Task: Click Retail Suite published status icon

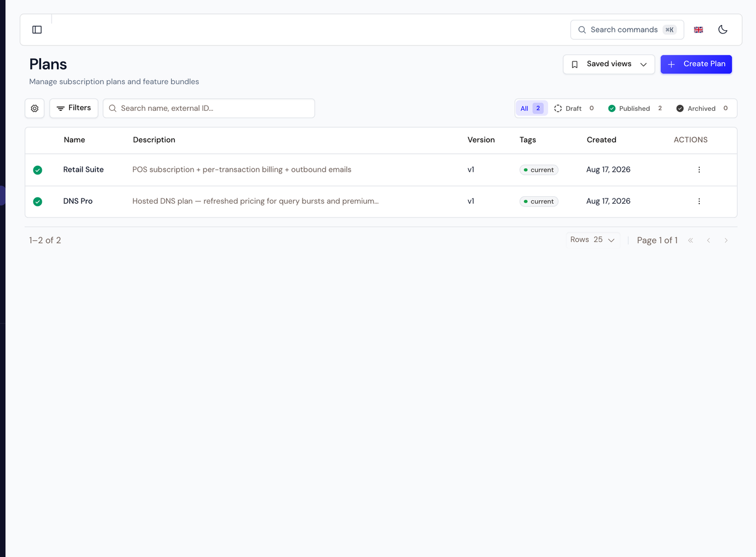Action: (x=38, y=170)
